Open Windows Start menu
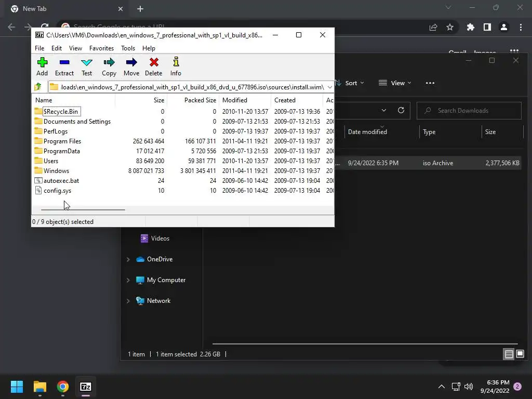 point(17,387)
